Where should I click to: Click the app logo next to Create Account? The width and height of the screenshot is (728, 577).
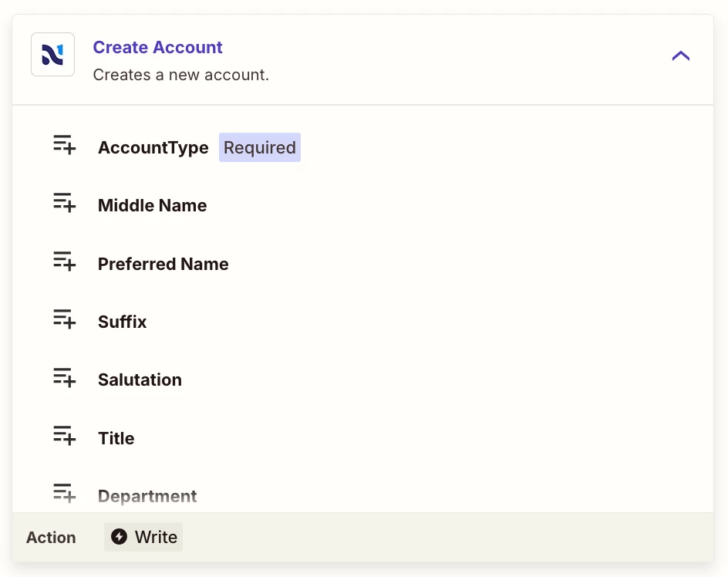pos(53,54)
